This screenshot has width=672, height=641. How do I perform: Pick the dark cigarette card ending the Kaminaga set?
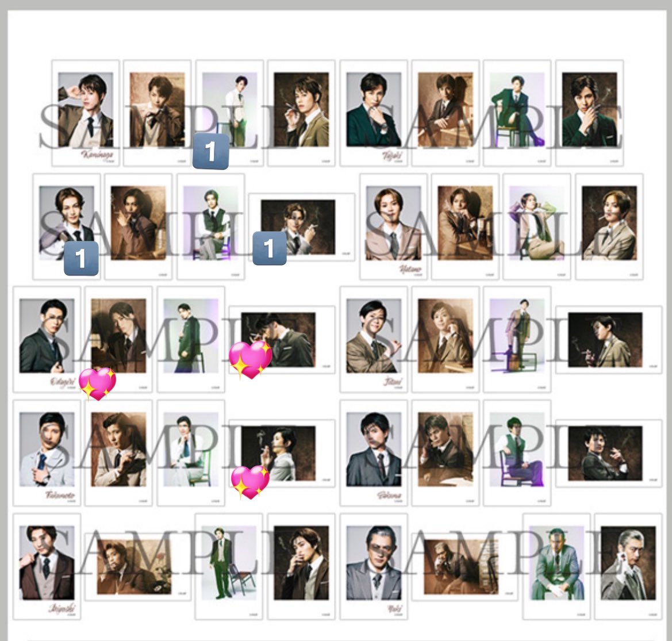pyautogui.click(x=301, y=113)
